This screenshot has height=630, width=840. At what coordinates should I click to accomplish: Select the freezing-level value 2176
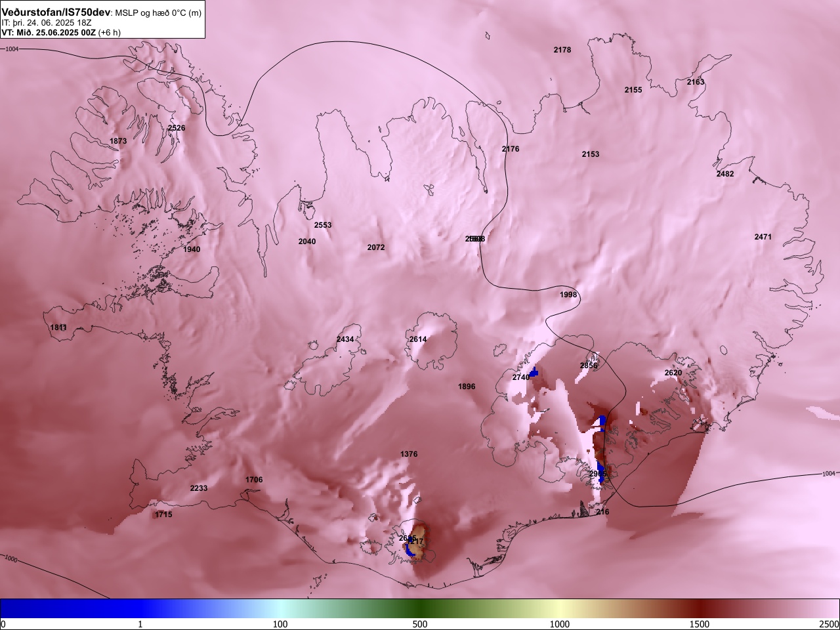pyautogui.click(x=511, y=149)
